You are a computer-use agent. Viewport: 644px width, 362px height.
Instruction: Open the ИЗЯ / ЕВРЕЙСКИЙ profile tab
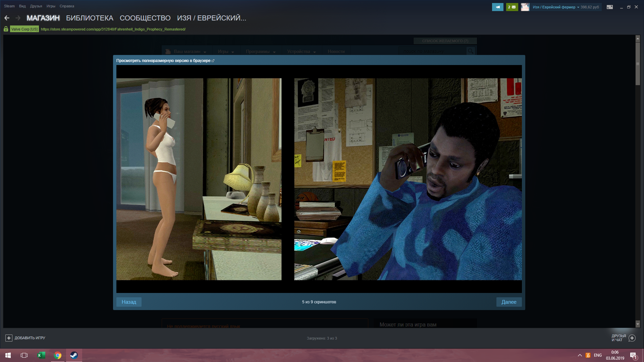point(212,18)
